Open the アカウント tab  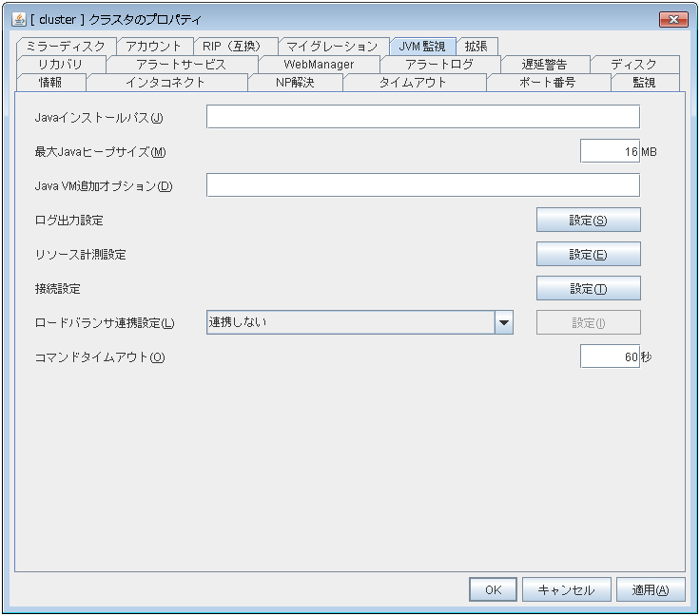coord(155,46)
